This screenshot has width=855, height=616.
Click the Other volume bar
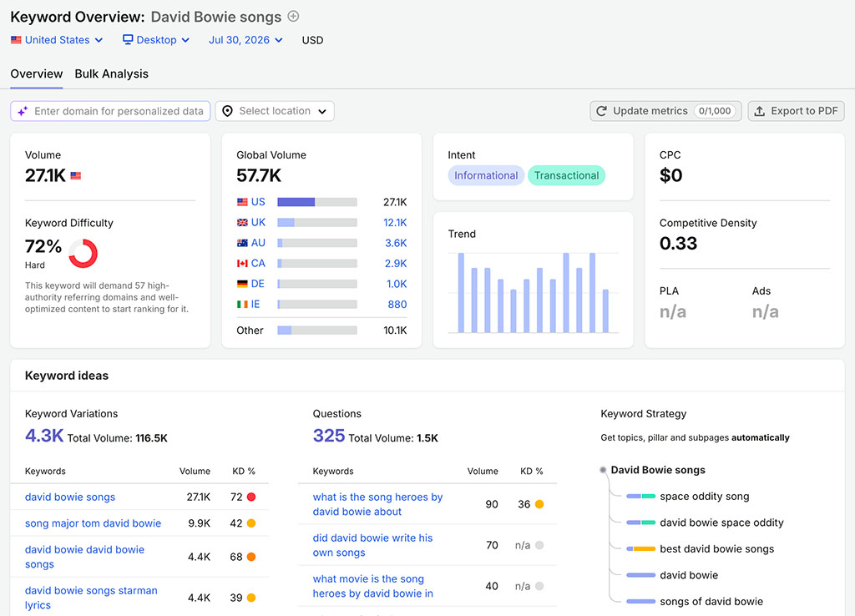tap(317, 331)
